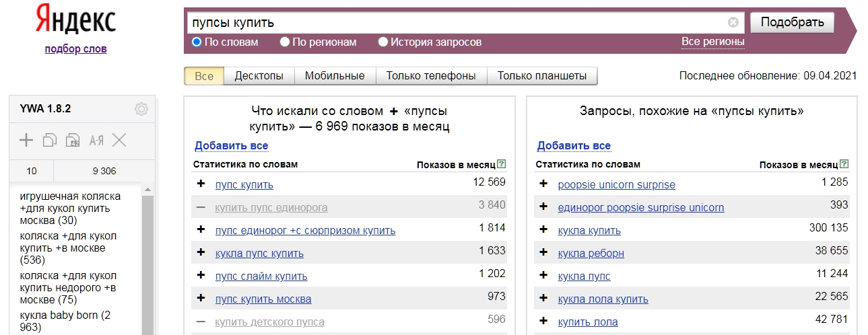Remove 'купить детского пупса' via minus icon
The height and width of the screenshot is (335, 868).
click(201, 322)
